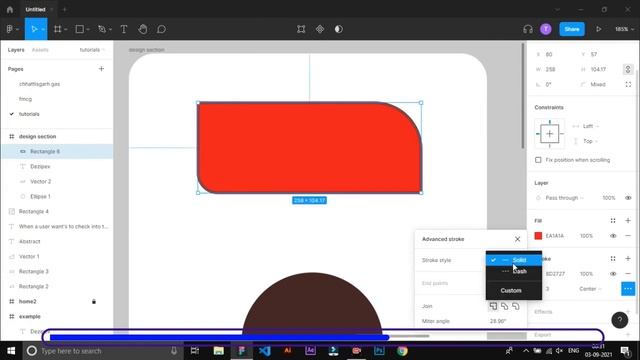Click the user avatar T
Image resolution: width=640 pixels, height=360 pixels.
tap(546, 29)
